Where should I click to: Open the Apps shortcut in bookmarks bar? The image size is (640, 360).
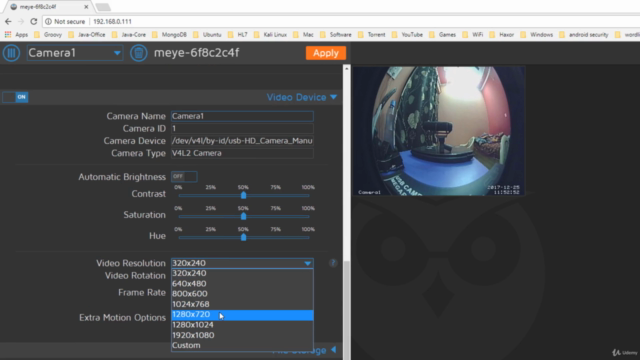coord(16,35)
